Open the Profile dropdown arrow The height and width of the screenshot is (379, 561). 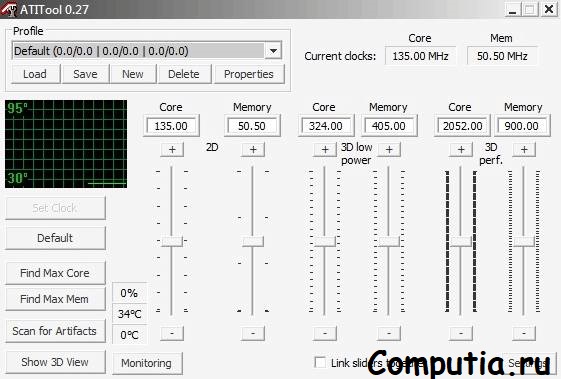273,51
